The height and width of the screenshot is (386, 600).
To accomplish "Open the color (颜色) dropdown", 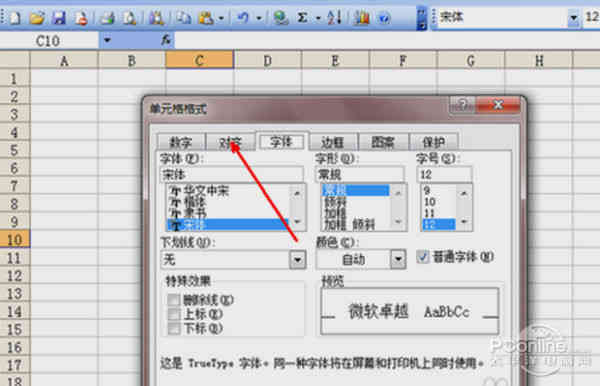I will pyautogui.click(x=398, y=259).
